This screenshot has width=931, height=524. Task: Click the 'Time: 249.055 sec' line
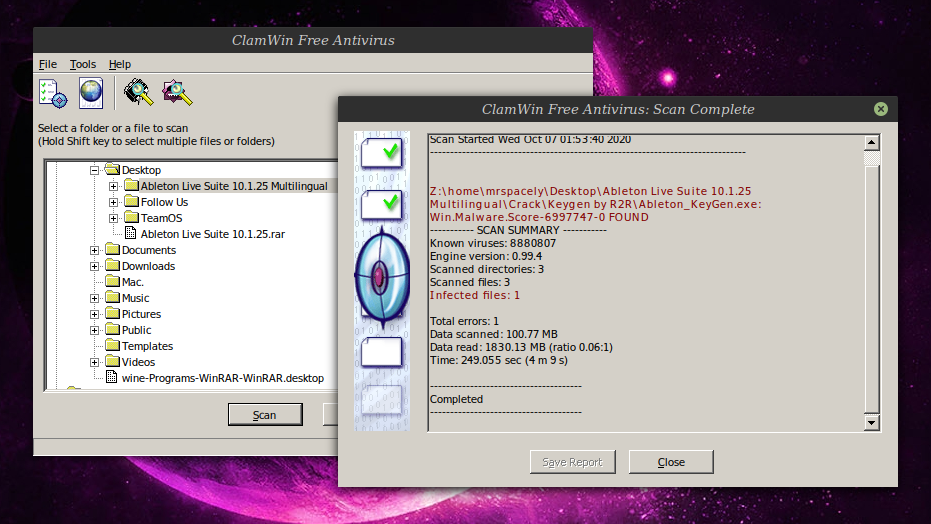[x=498, y=361]
